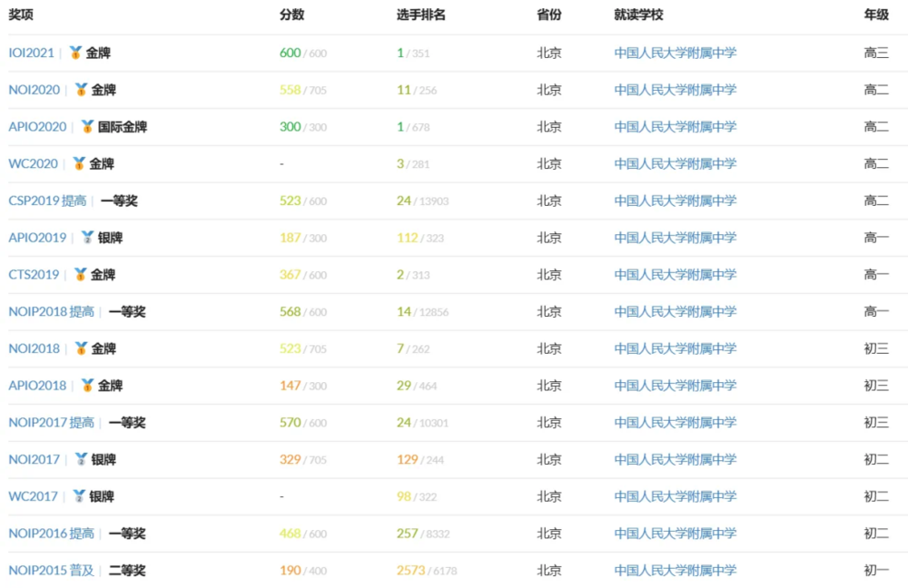908x588 pixels.
Task: Open the NOI2018 contest link
Action: (34, 349)
